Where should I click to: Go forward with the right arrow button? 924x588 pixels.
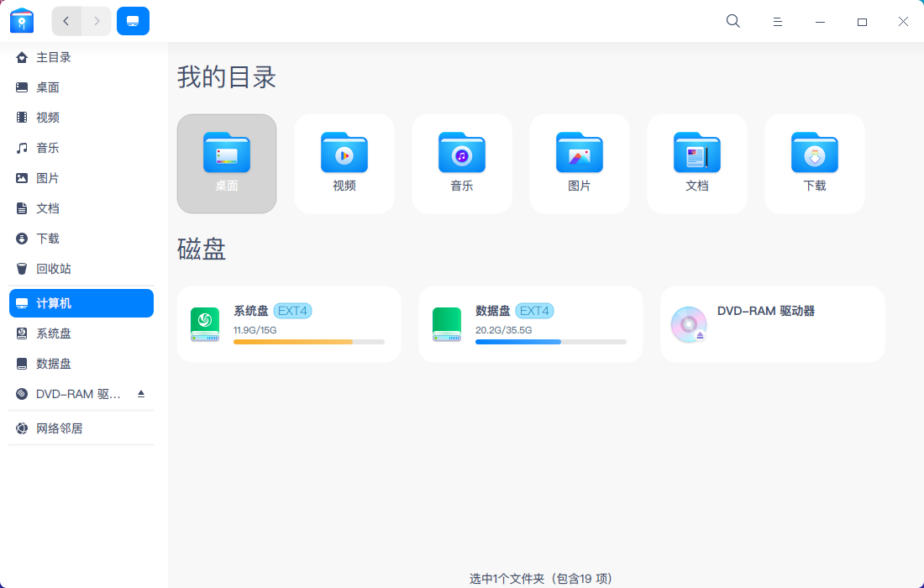(97, 21)
